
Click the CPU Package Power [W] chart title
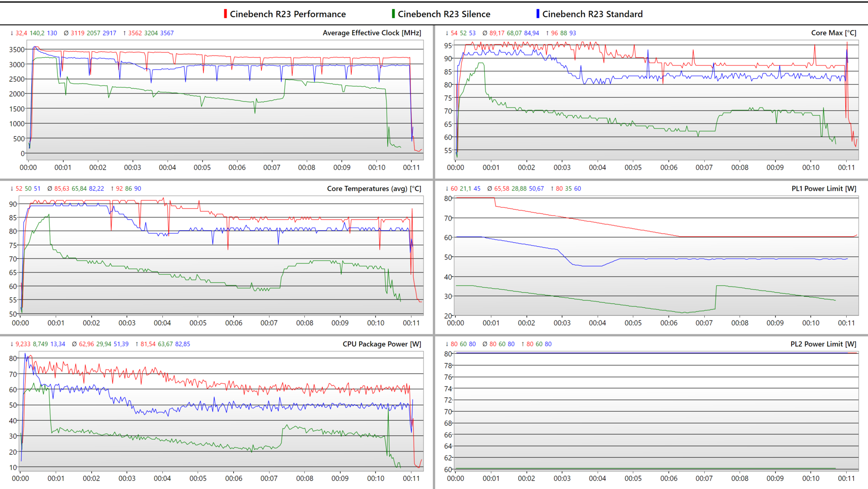click(x=382, y=344)
